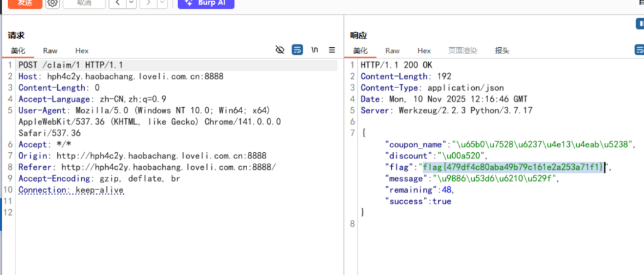This screenshot has height=275, width=644.
Task: Click the POST /claim/1 request line
Action: (70, 65)
